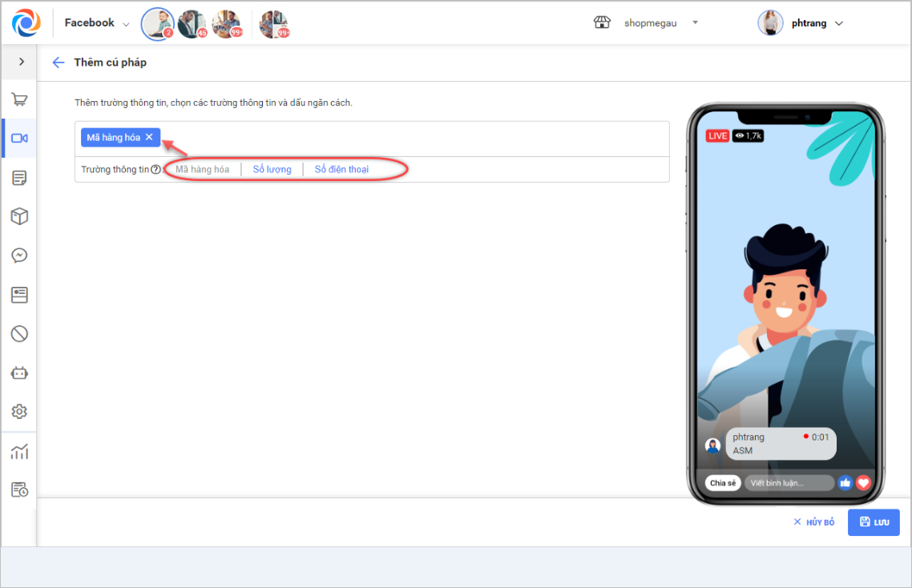Select the page avatar with badge 45
Image resolution: width=912 pixels, height=588 pixels.
click(192, 24)
